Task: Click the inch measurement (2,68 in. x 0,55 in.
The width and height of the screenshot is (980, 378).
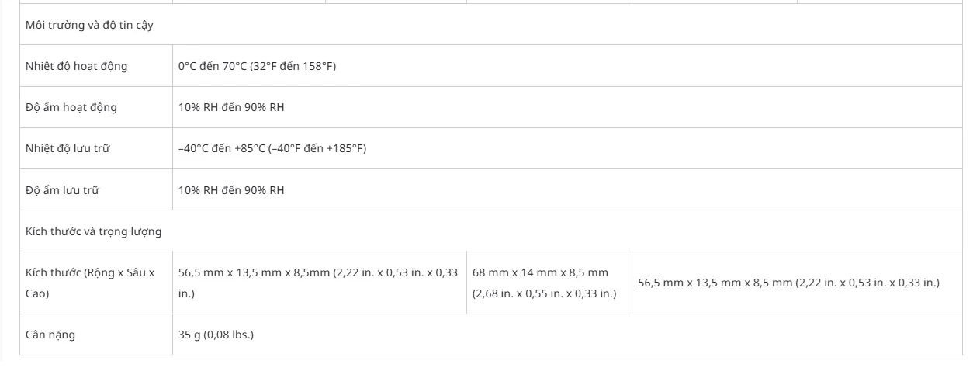Action: [544, 293]
